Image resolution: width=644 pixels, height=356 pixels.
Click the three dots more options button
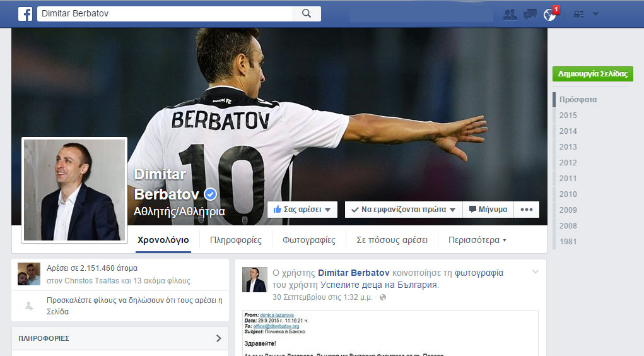tap(527, 209)
